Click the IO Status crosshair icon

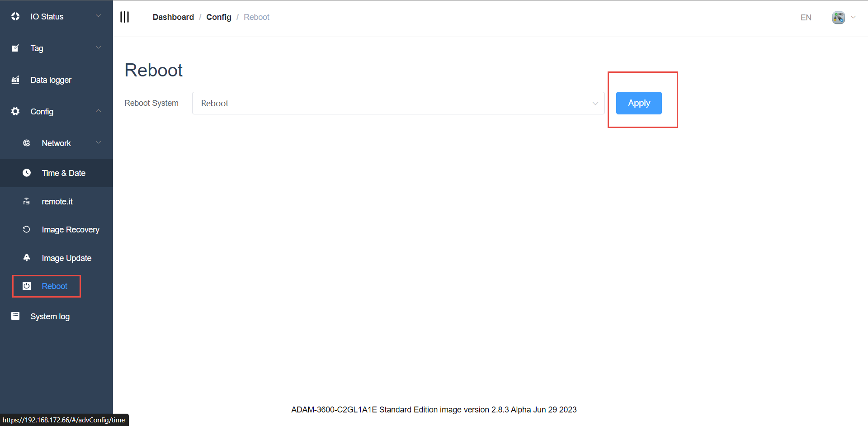click(15, 17)
